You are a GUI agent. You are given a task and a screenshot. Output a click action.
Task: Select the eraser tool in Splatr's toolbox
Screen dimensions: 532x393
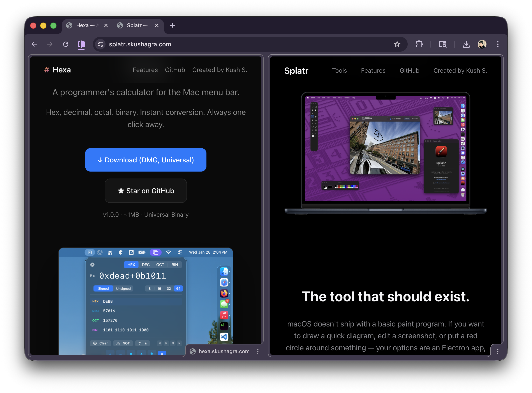pyautogui.click(x=313, y=110)
